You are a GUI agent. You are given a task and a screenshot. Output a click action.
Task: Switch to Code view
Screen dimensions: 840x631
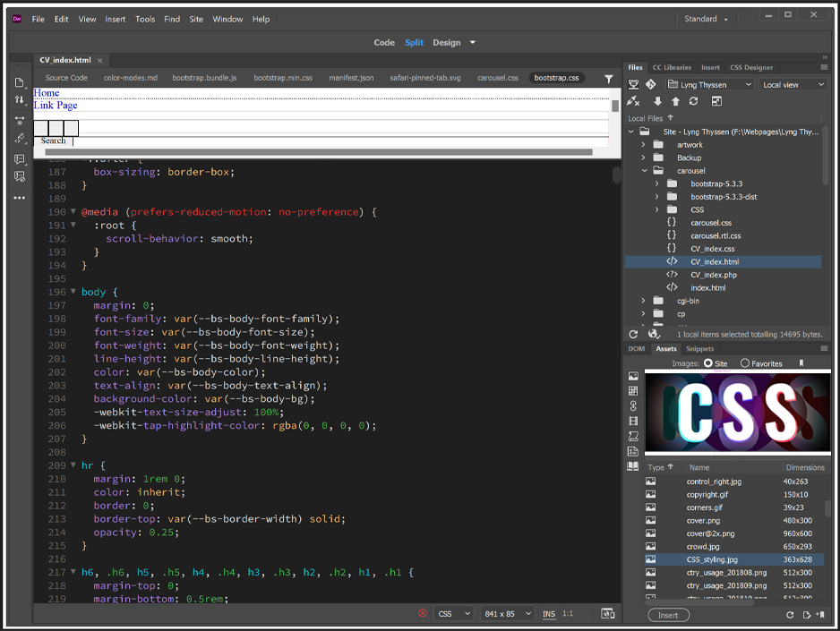[384, 42]
